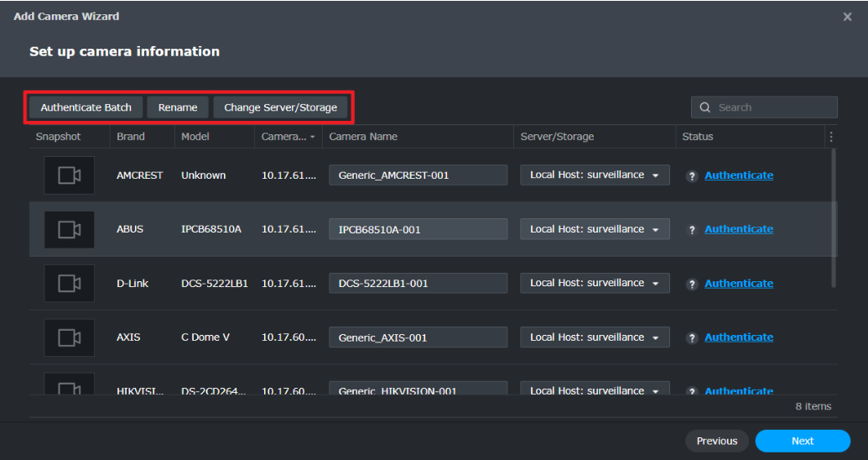This screenshot has width=868, height=460.
Task: Proceed with the Next button
Action: pos(803,442)
